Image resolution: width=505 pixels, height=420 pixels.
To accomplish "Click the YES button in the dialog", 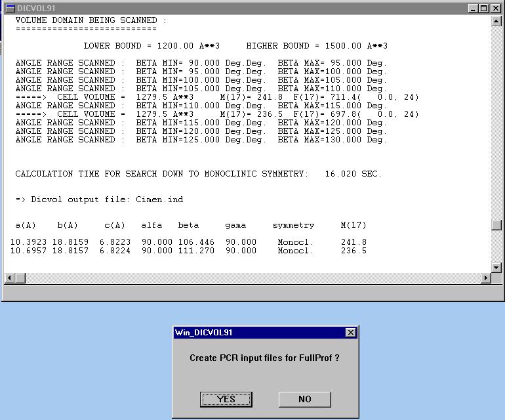I will point(226,399).
